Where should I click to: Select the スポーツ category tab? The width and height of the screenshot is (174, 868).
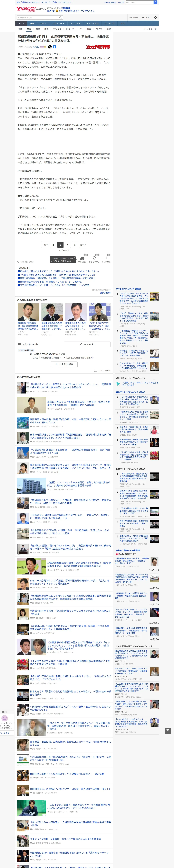(x=70, y=29)
